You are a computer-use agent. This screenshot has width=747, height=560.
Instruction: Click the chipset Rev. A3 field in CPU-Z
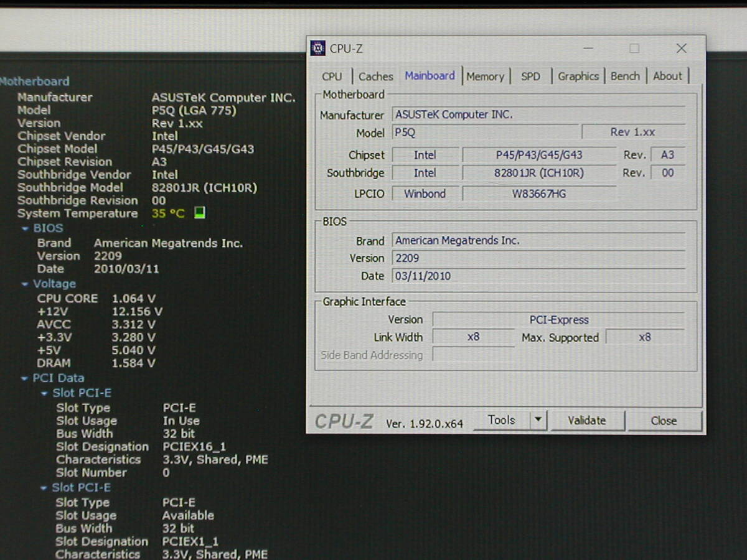click(668, 155)
